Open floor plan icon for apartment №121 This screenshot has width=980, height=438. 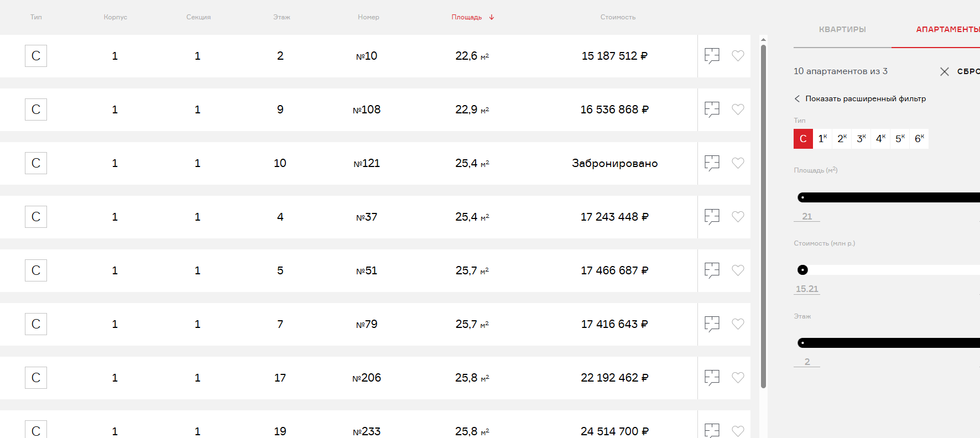pyautogui.click(x=712, y=163)
